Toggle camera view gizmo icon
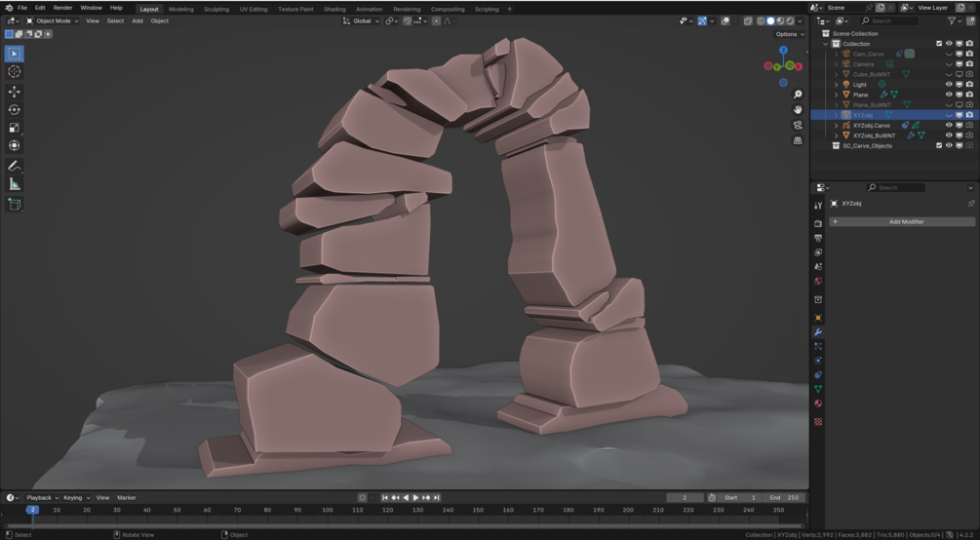 798,125
